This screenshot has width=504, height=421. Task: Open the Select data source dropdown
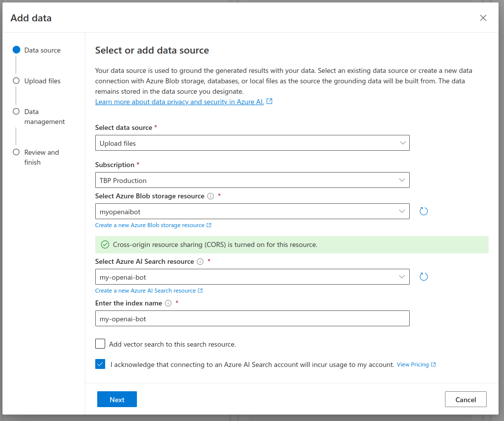click(252, 143)
